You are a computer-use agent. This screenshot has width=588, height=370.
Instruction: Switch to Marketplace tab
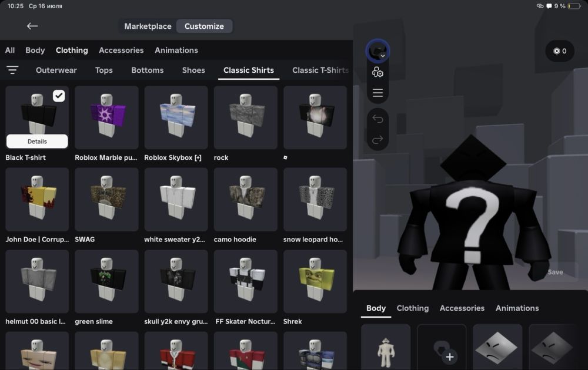tap(148, 26)
